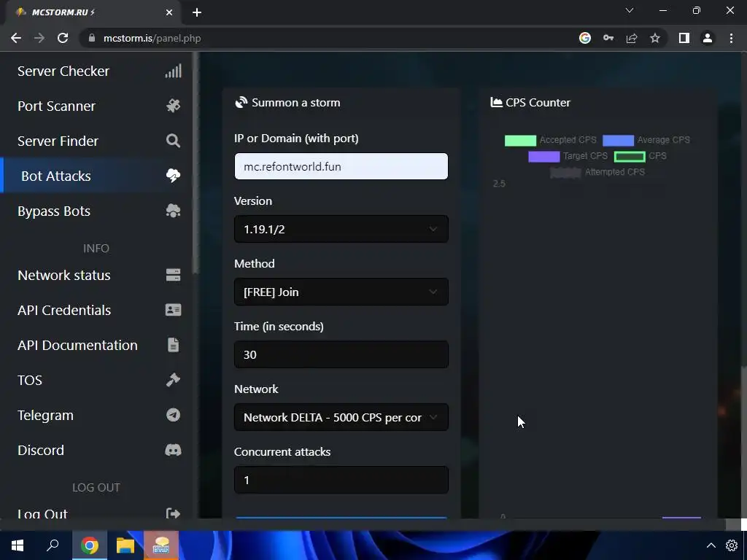This screenshot has height=560, width=747.
Task: Click the Log Out exit-arrow icon
Action: (173, 513)
